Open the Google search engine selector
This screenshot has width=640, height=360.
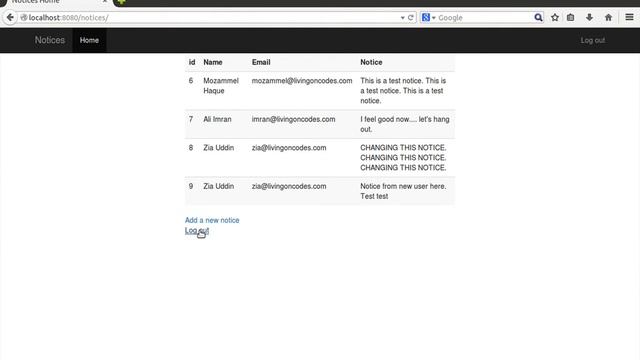pos(429,18)
